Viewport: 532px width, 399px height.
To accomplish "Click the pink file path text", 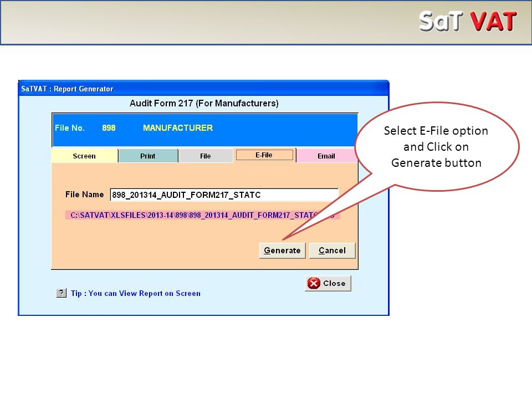I will 203,215.
